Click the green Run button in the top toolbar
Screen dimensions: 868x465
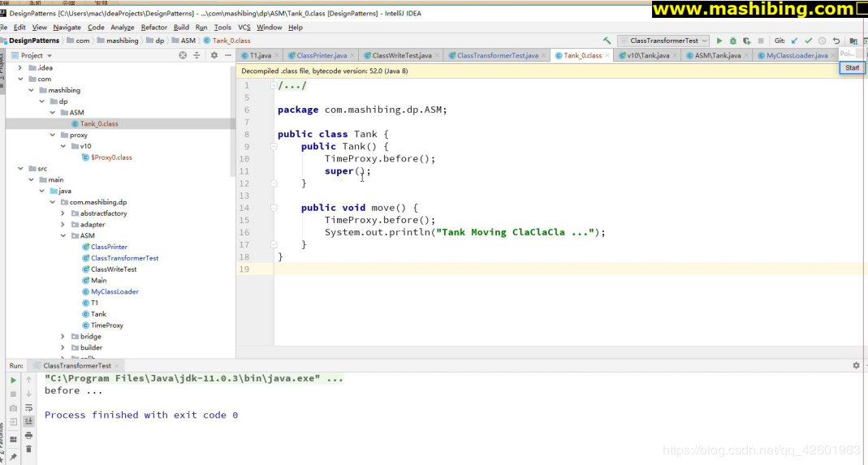click(x=719, y=41)
